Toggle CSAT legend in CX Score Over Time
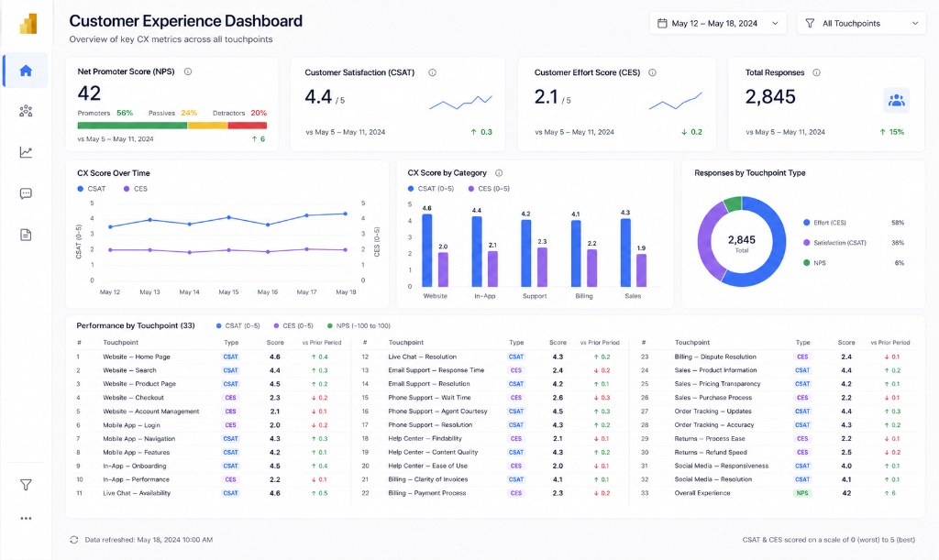Image resolution: width=939 pixels, height=560 pixels. [92, 189]
